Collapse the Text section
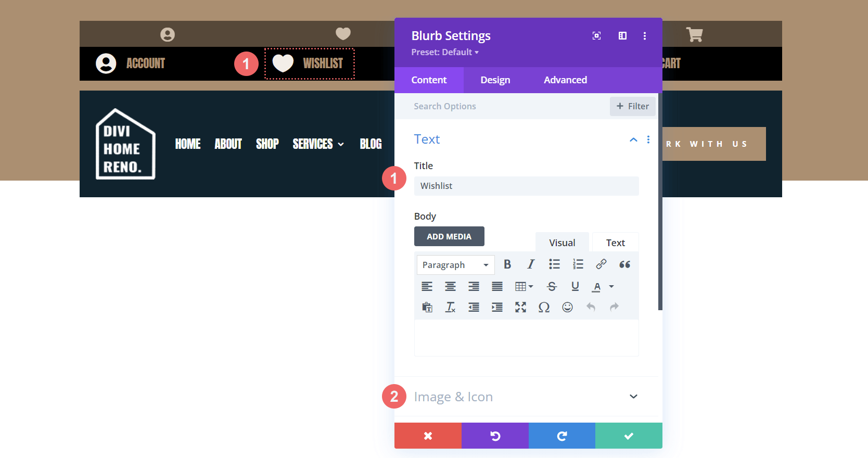The width and height of the screenshot is (868, 458). tap(633, 139)
